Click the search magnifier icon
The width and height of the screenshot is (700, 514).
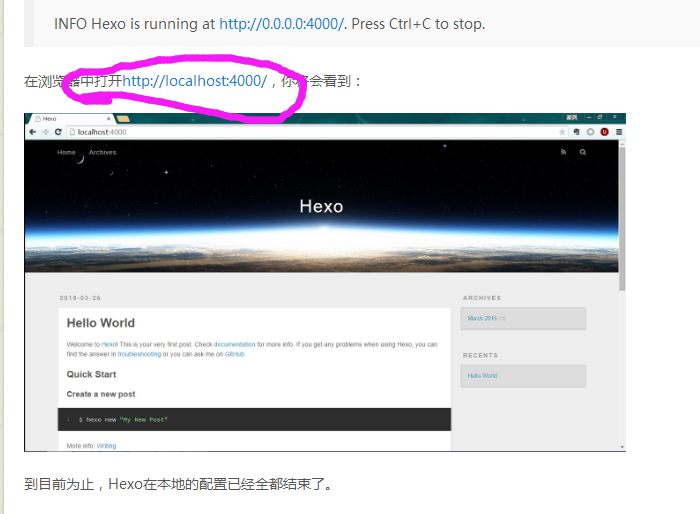click(x=583, y=152)
